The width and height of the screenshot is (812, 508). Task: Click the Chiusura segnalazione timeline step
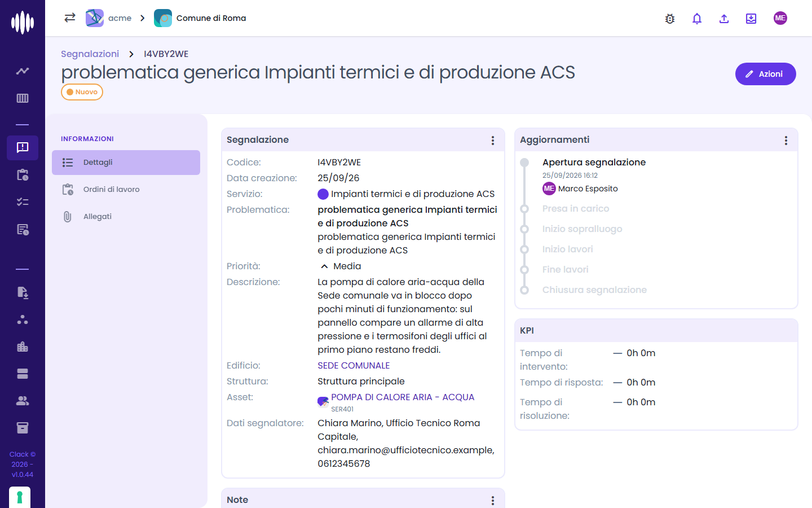594,290
